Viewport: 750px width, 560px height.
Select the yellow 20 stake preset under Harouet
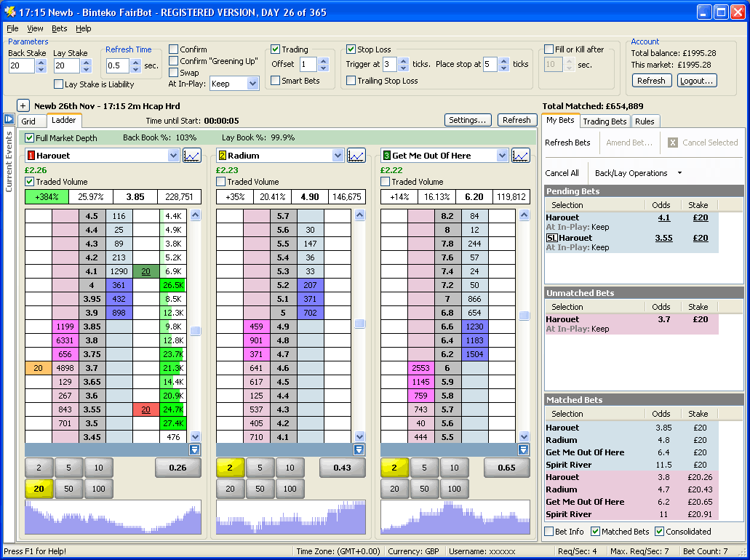tap(39, 489)
